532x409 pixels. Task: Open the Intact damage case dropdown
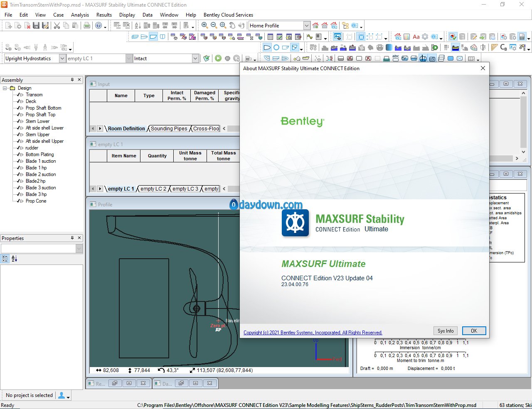click(195, 59)
